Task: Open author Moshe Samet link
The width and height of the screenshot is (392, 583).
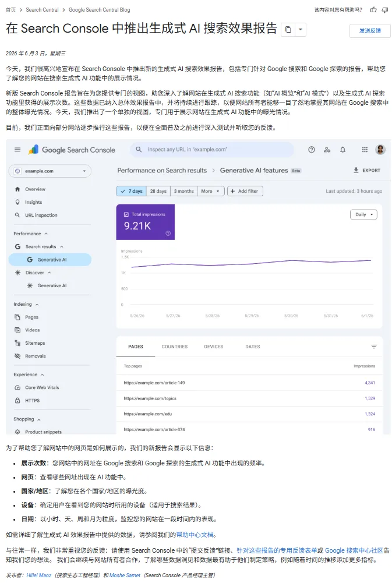Action: (x=125, y=575)
